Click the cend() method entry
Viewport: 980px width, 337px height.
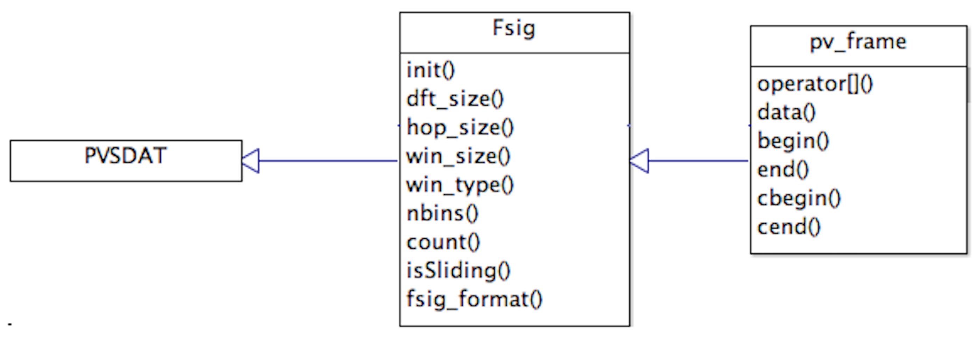coord(789,227)
